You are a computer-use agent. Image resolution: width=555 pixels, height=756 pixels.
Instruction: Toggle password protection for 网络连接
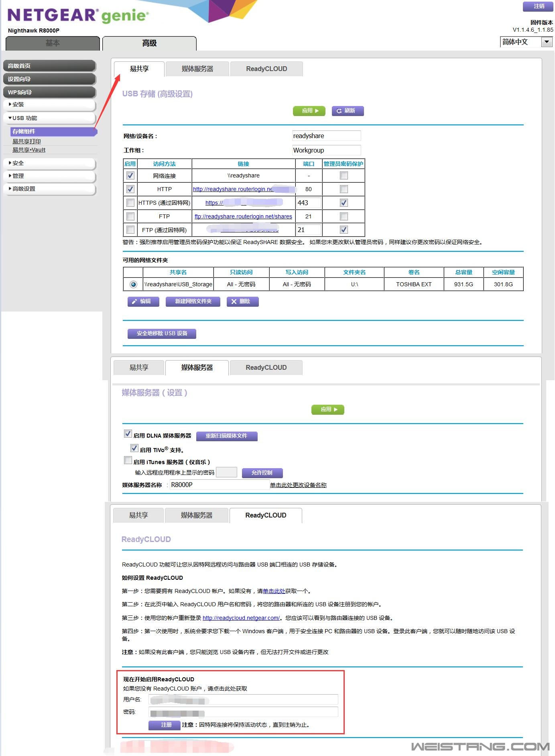click(x=344, y=175)
